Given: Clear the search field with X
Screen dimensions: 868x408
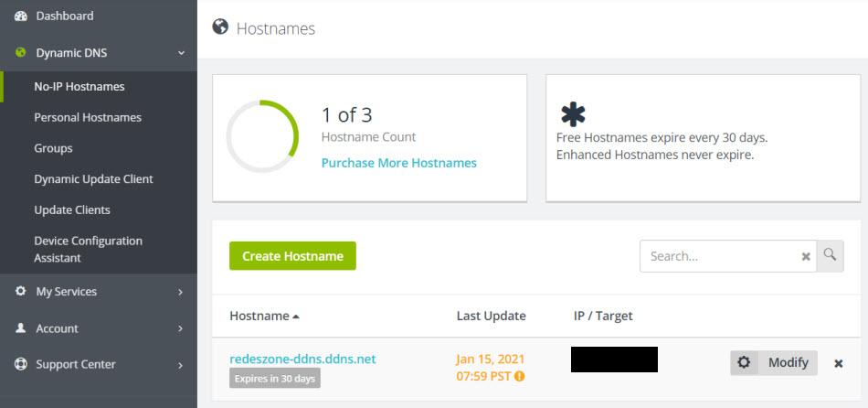Looking at the screenshot, I should tap(806, 257).
